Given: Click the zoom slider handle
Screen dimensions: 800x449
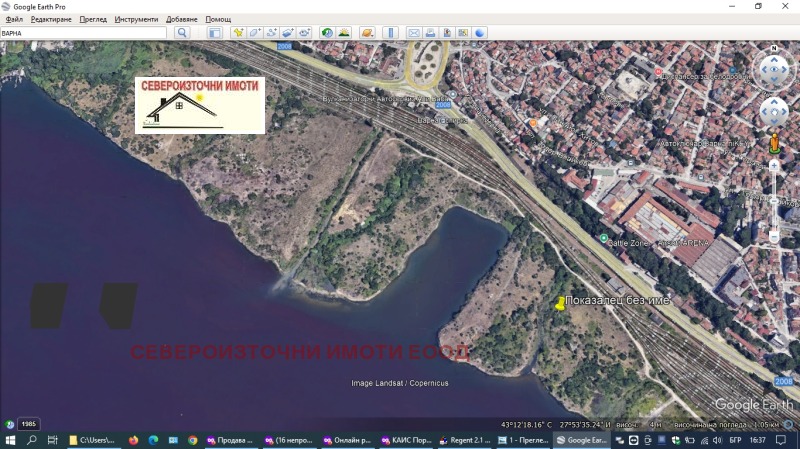Looking at the screenshot, I should click(774, 201).
